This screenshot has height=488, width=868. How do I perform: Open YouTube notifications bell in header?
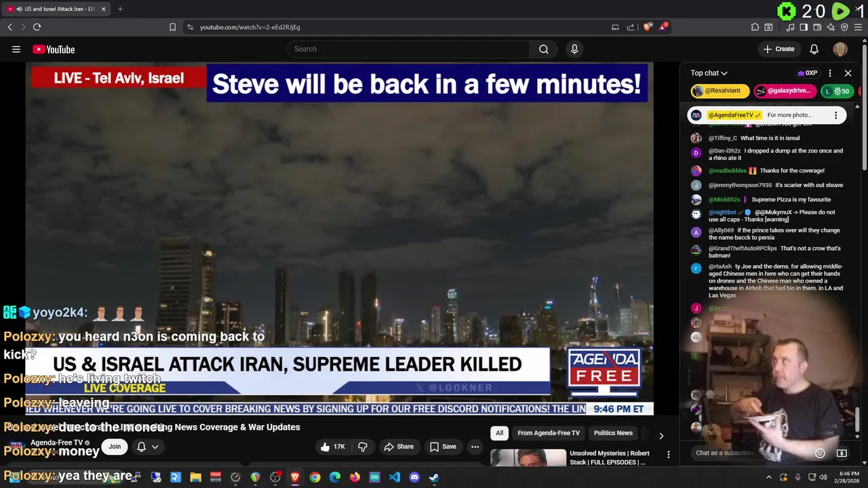[x=814, y=49]
